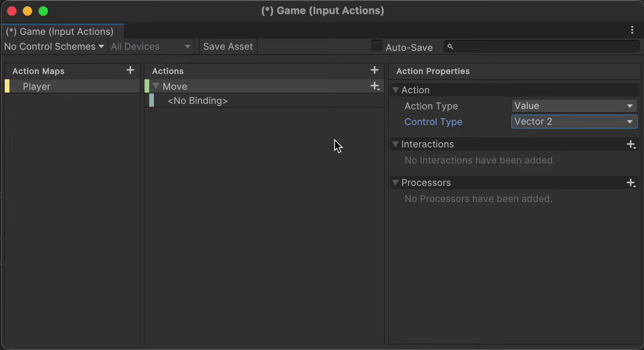Click the Actions panel header
644x350 pixels.
168,71
